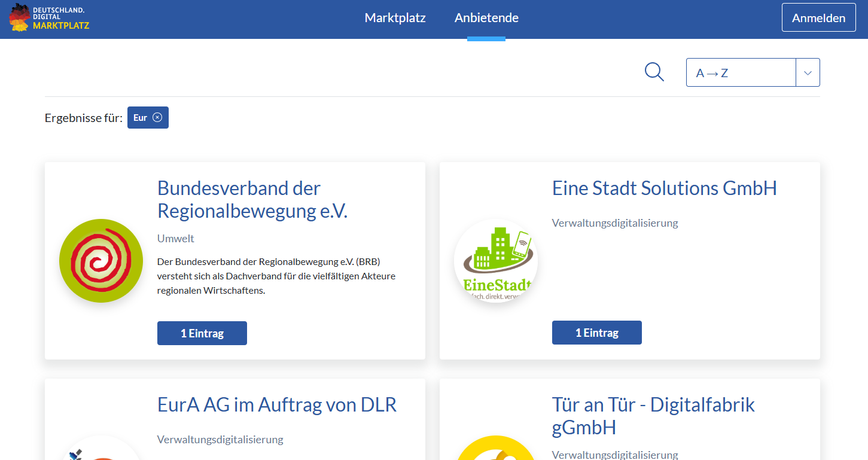This screenshot has width=868, height=460.
Task: Open Tür an Tür - Digitalfabrik gGmbH title
Action: 653,416
